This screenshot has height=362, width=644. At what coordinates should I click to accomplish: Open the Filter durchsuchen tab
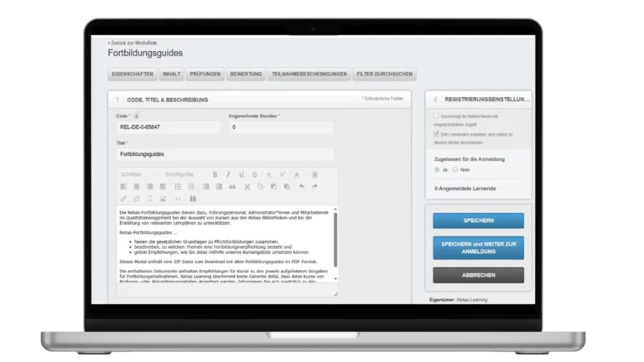(x=384, y=74)
